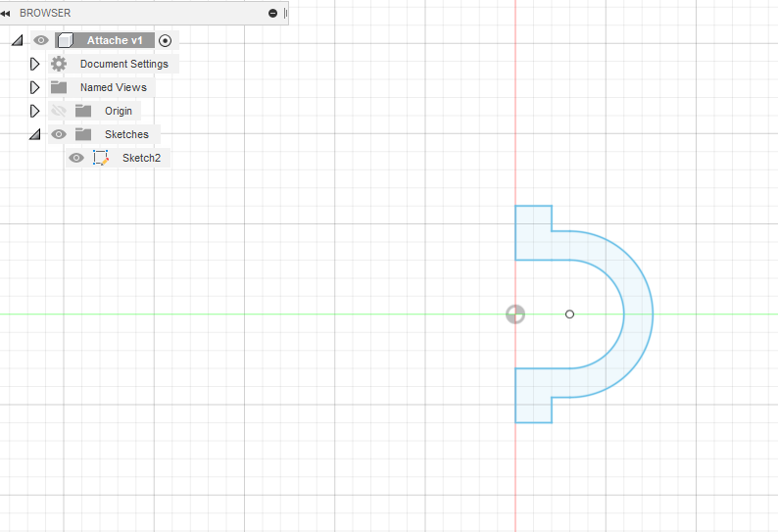The width and height of the screenshot is (778, 532).
Task: Click the Named Views folder icon
Action: (59, 87)
